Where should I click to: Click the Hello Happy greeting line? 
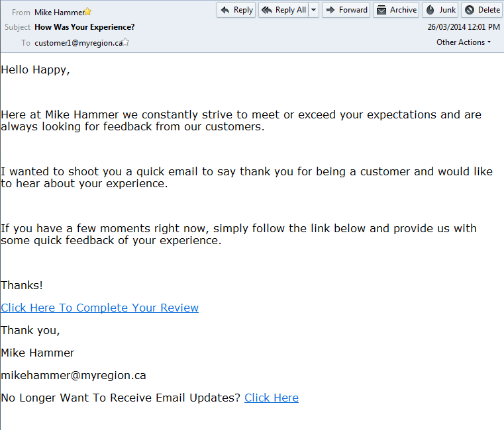tap(35, 69)
